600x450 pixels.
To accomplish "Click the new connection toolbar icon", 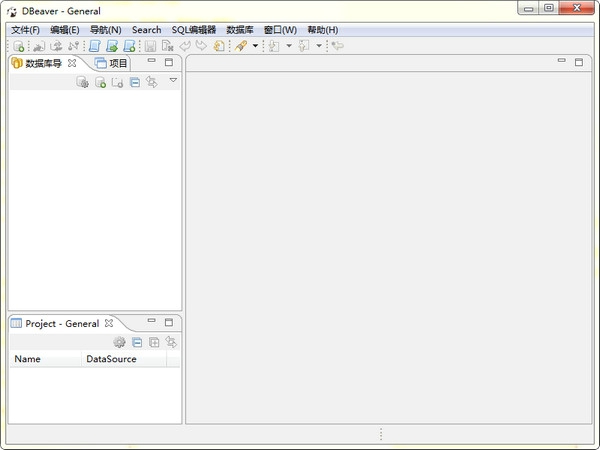I will click(x=19, y=46).
